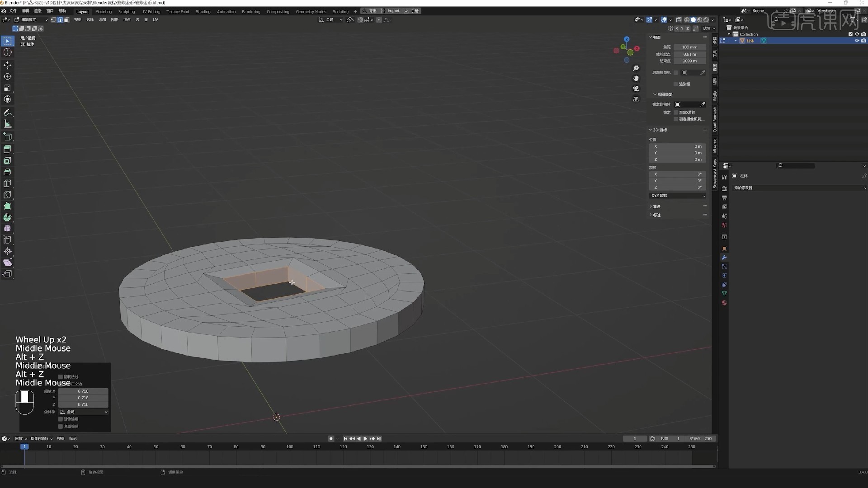
Task: Select the Loop Cut tool
Action: pyautogui.click(x=7, y=183)
